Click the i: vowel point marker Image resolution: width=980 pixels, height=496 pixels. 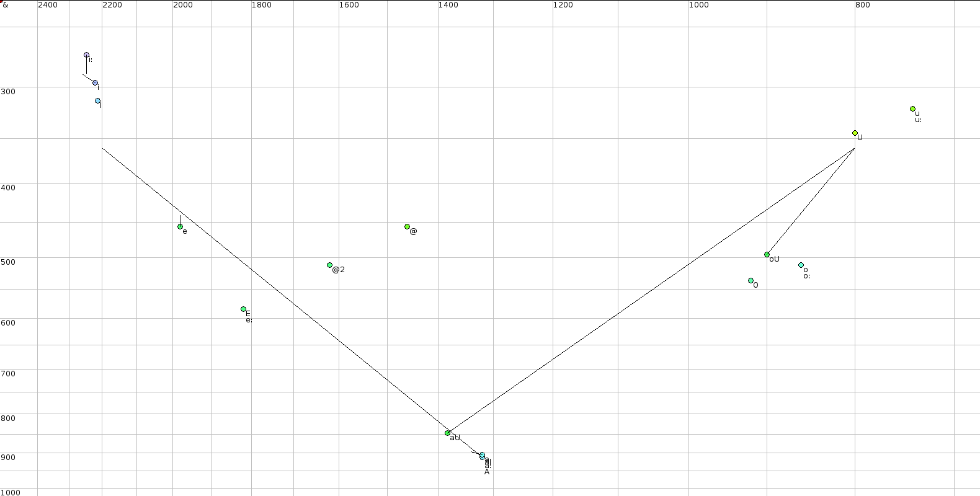86,55
